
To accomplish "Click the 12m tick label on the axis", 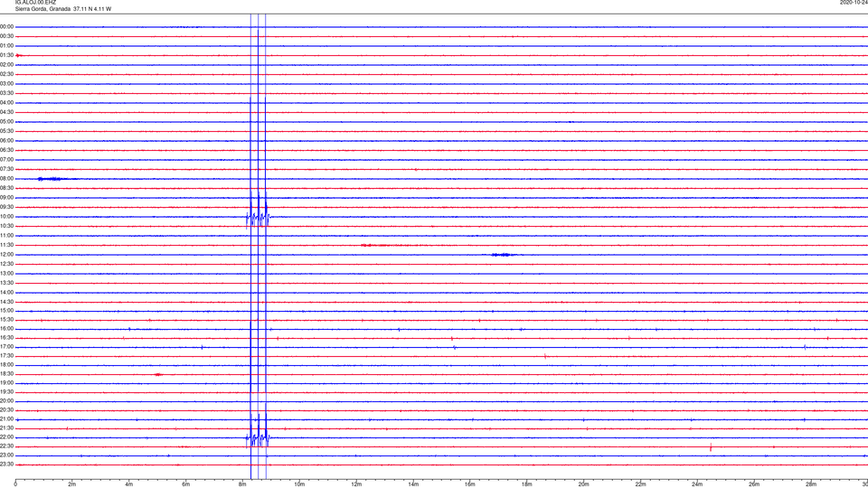I will (x=356, y=484).
